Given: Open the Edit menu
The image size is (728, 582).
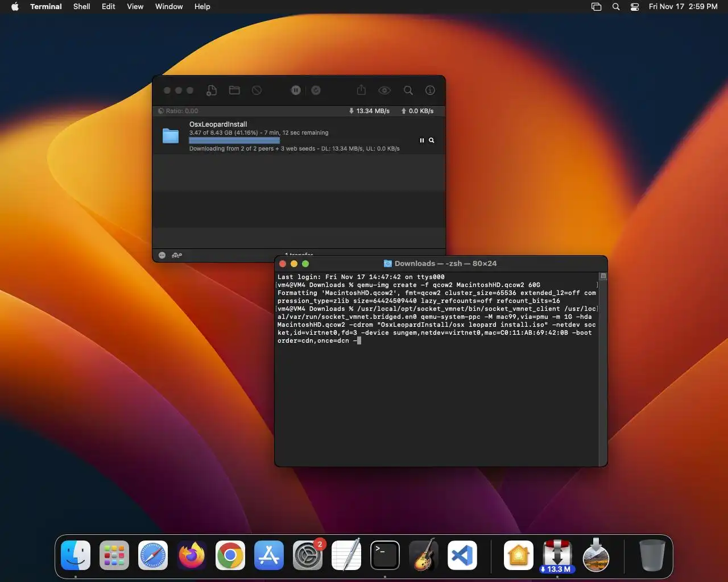Looking at the screenshot, I should pyautogui.click(x=109, y=7).
